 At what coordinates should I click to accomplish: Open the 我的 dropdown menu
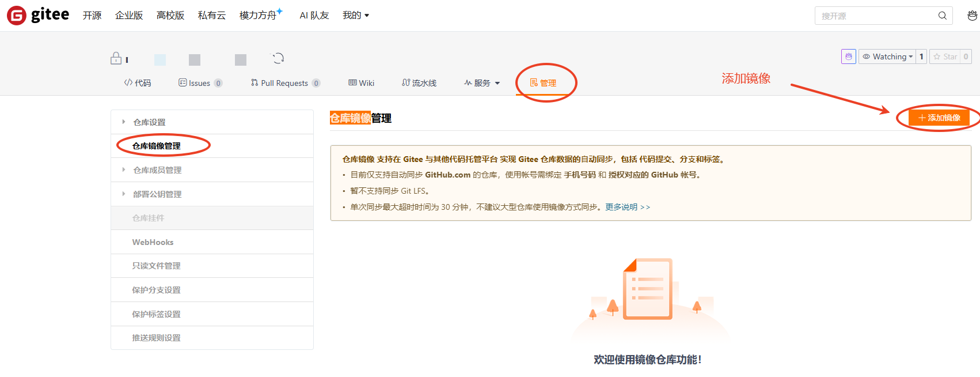pos(355,16)
